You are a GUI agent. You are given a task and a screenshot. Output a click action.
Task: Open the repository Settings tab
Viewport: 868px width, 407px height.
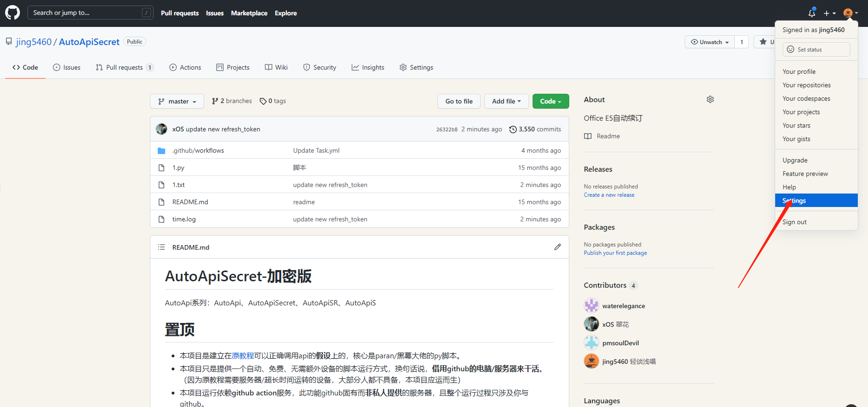pyautogui.click(x=416, y=67)
